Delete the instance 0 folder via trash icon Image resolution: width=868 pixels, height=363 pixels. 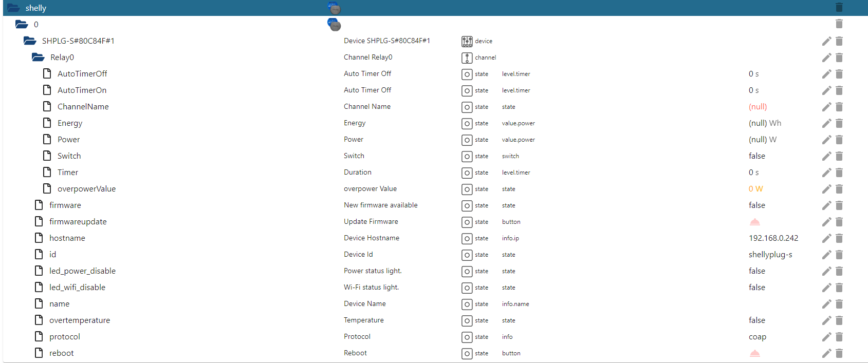click(x=839, y=24)
